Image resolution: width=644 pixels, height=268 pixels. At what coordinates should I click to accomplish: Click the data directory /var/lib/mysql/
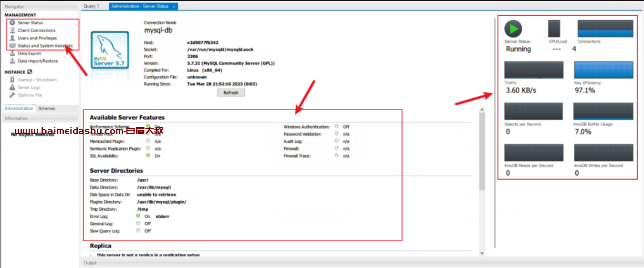pyautogui.click(x=154, y=187)
